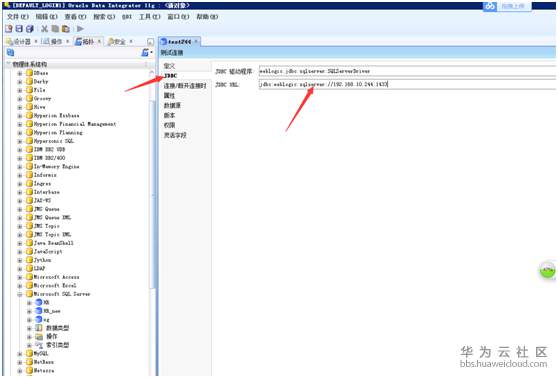
Task: Click the green Run arrow toolbar icon
Action: 80,28
